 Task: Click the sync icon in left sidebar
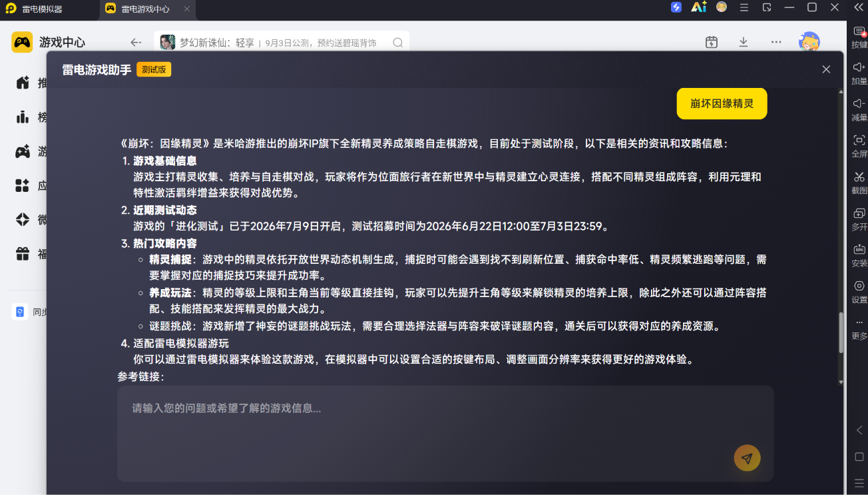point(20,312)
